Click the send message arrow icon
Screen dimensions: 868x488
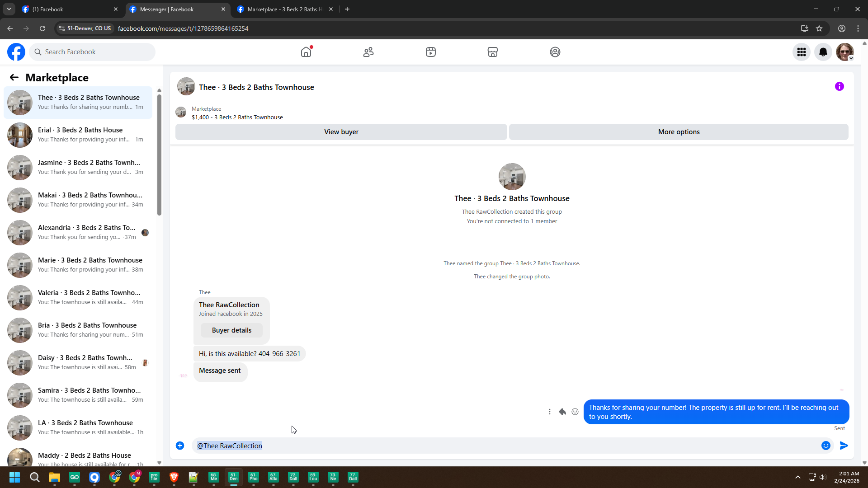(844, 446)
